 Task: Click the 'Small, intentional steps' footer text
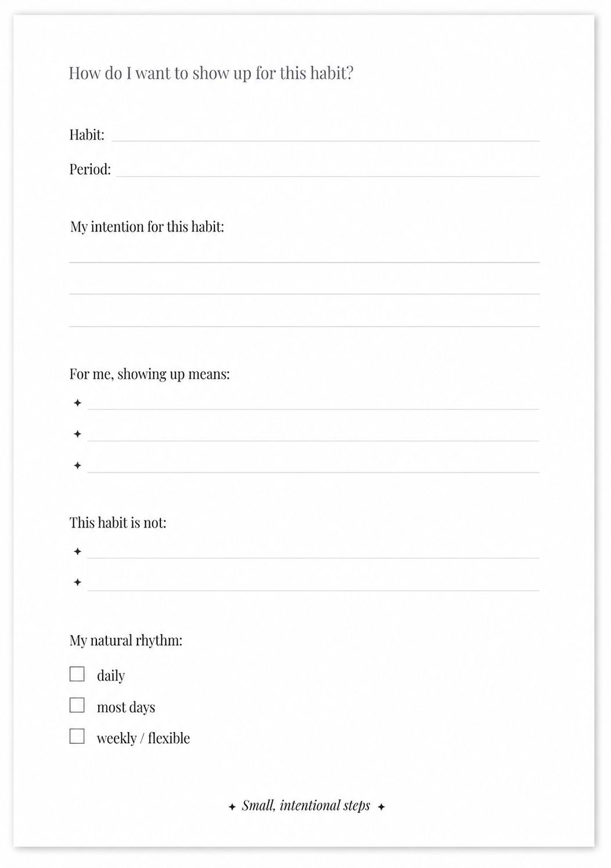tap(306, 806)
